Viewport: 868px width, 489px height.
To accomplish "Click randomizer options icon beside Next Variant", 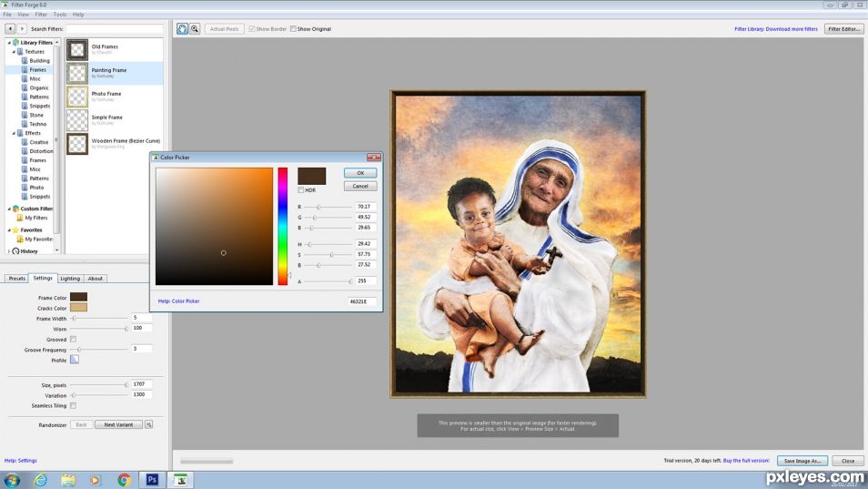I will click(x=148, y=424).
